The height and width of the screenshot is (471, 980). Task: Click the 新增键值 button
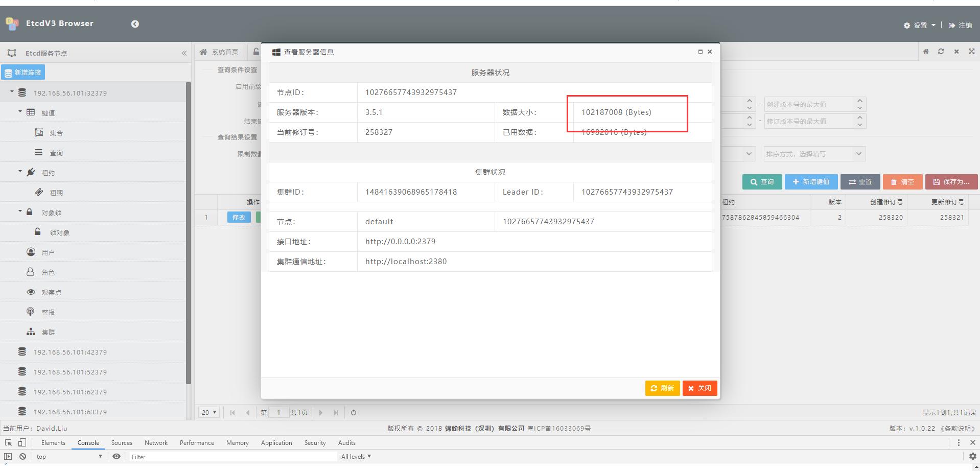click(x=811, y=182)
